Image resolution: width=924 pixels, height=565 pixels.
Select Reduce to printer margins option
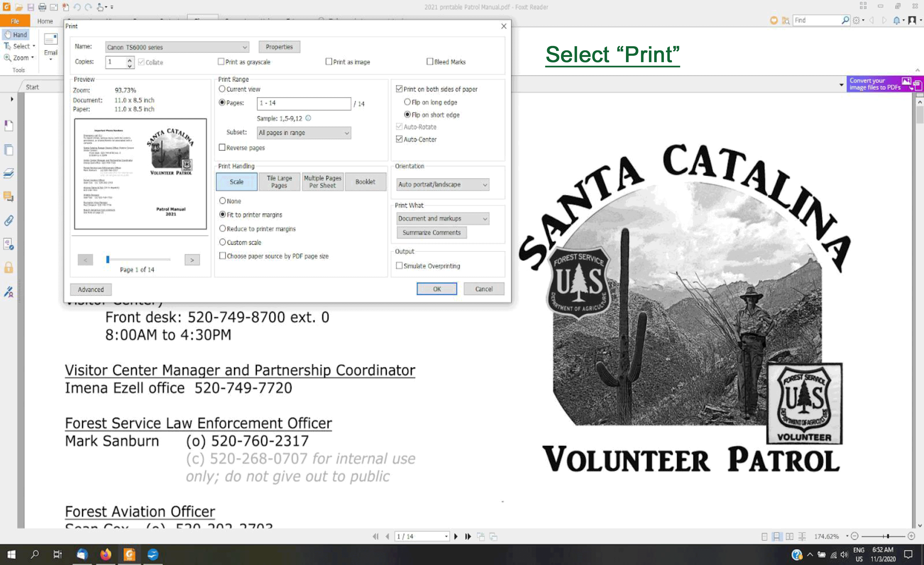[222, 228]
